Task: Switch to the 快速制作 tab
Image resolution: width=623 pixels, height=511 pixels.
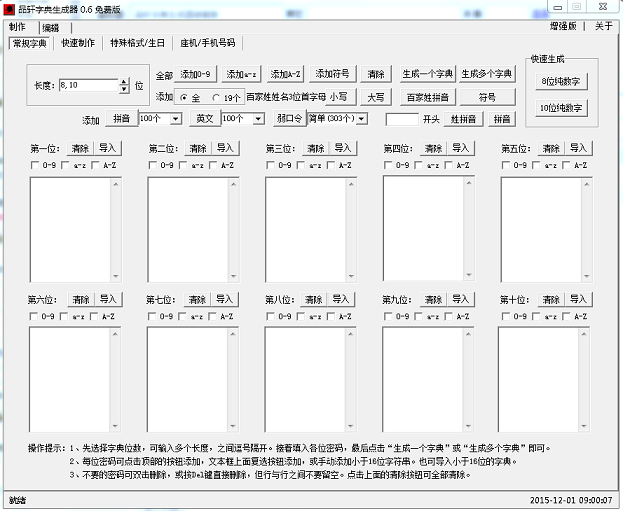Action: pos(77,43)
